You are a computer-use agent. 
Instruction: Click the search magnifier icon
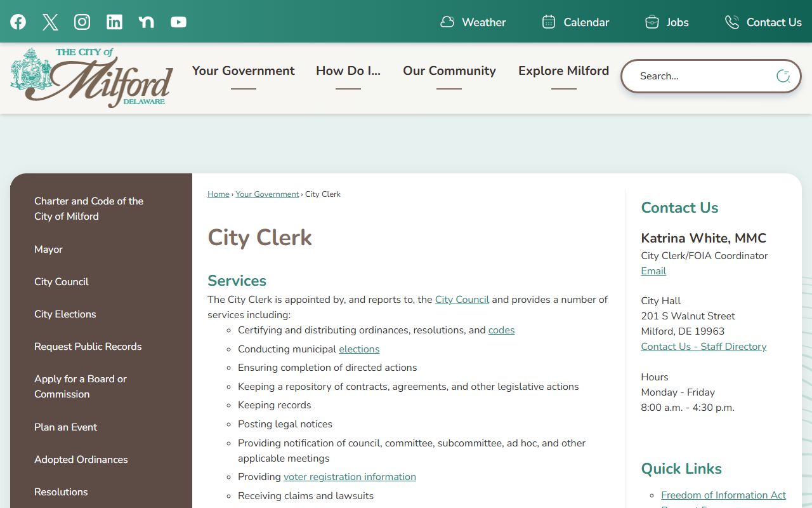click(783, 76)
